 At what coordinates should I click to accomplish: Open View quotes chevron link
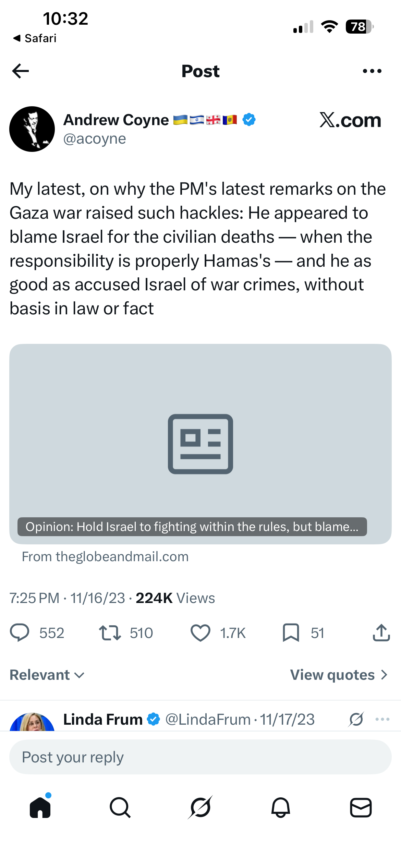click(x=339, y=675)
